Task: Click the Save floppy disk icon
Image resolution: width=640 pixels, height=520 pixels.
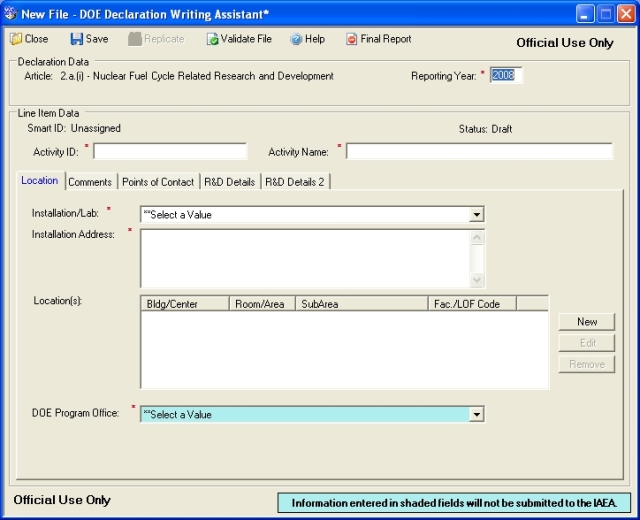Action: [76, 39]
